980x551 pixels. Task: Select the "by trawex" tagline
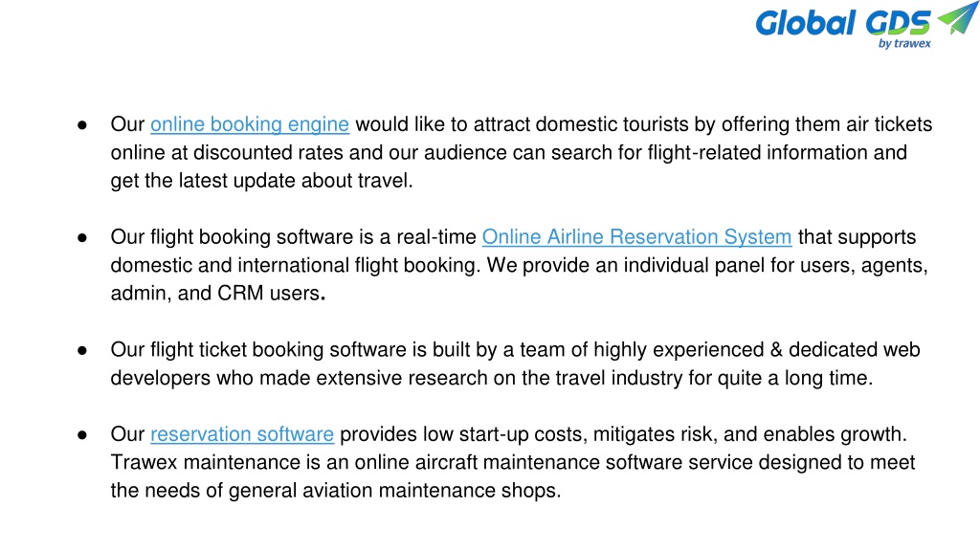click(x=904, y=44)
